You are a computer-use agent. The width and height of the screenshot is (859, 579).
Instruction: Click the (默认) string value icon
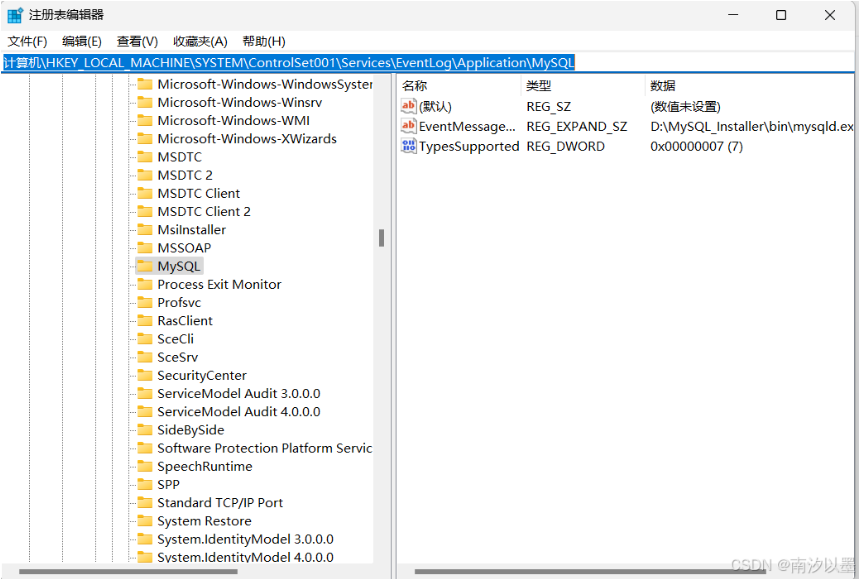[408, 107]
